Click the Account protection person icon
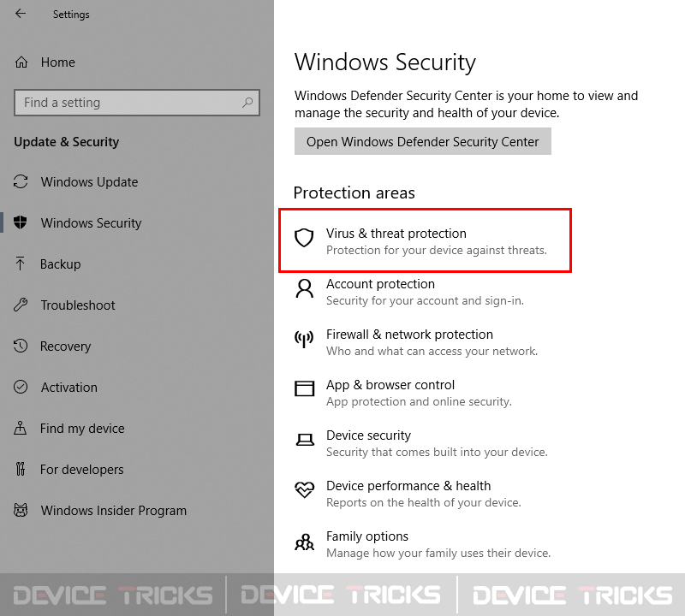 (x=305, y=288)
